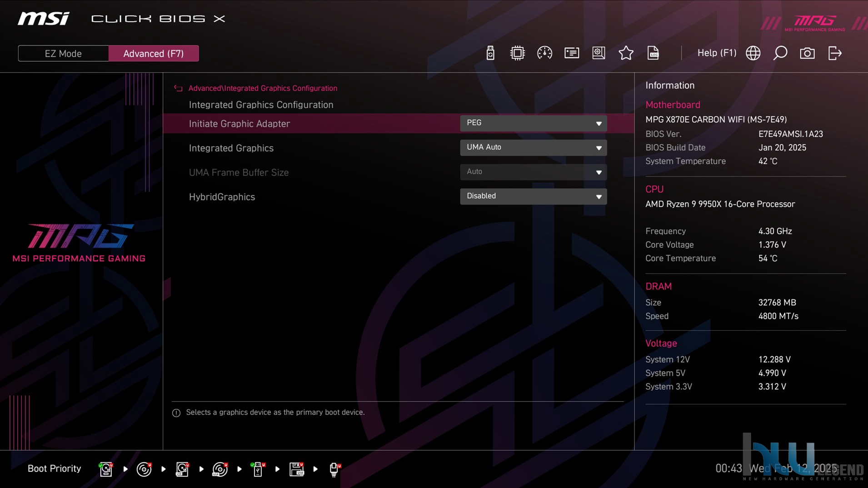868x488 pixels.
Task: Click the DRAM section heading
Action: point(658,287)
